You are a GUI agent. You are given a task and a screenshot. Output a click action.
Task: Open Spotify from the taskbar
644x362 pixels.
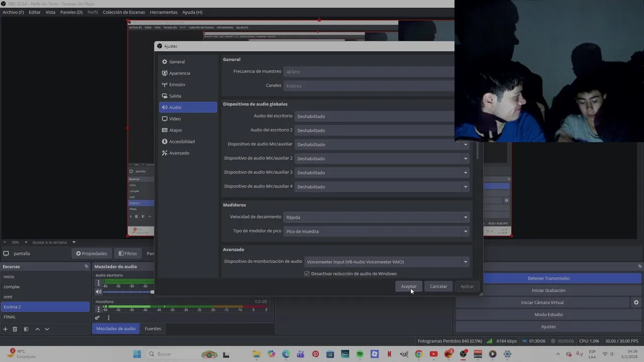[x=360, y=354]
